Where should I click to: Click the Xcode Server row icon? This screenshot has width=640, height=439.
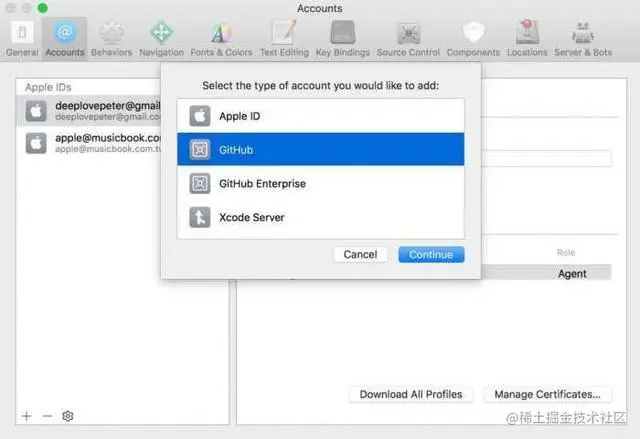pos(200,217)
